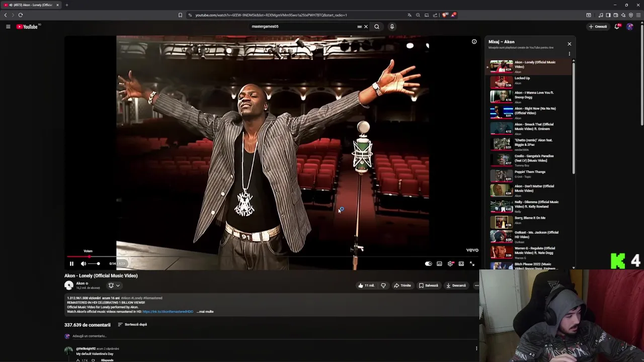Adjust the player volume slider
The width and height of the screenshot is (644, 362).
tap(95, 263)
